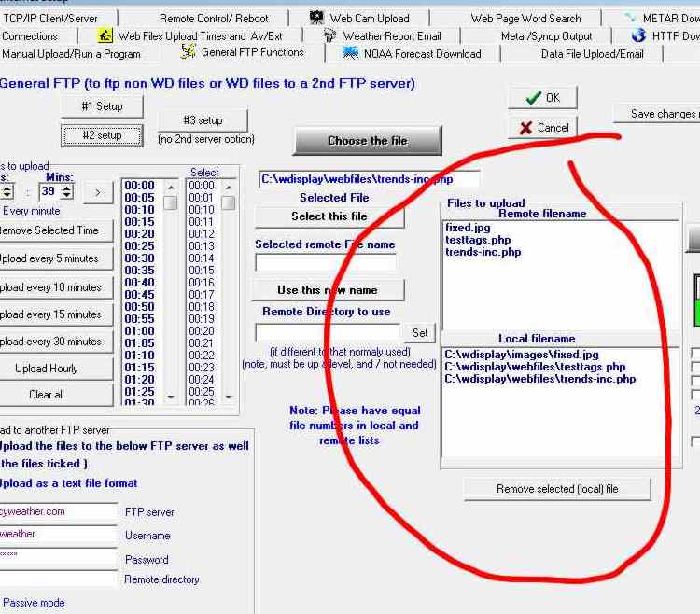This screenshot has height=614, width=700.
Task: Select 00:20 in the Select list
Action: click(x=202, y=331)
